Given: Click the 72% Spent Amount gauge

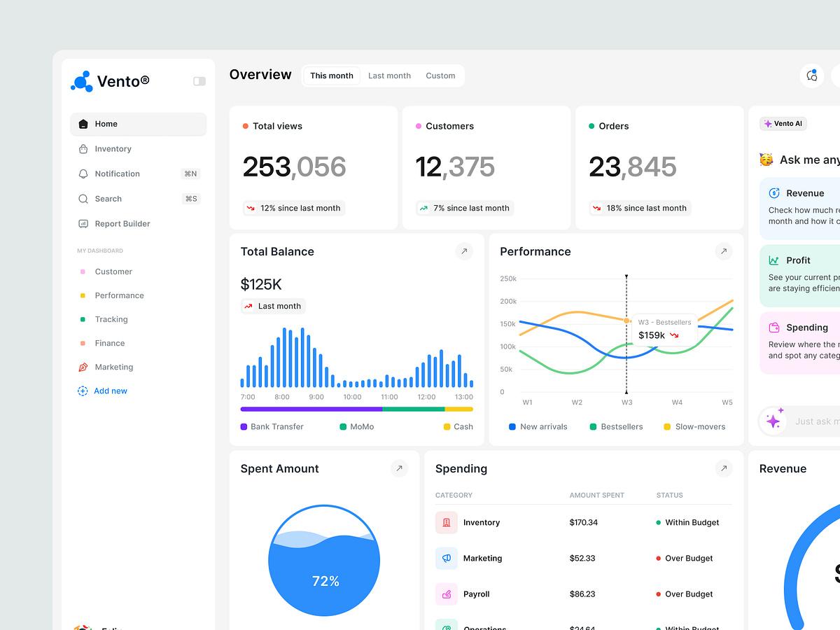Looking at the screenshot, I should (324, 560).
